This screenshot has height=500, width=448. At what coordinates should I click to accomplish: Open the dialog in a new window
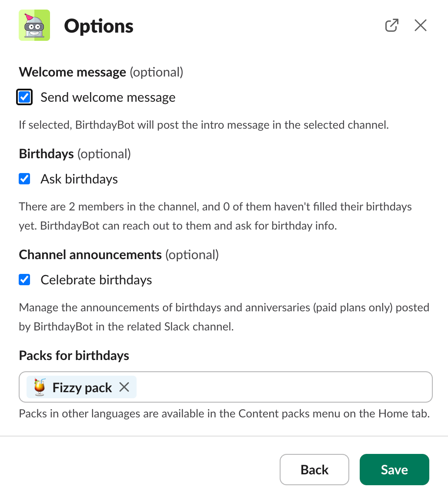click(x=392, y=26)
